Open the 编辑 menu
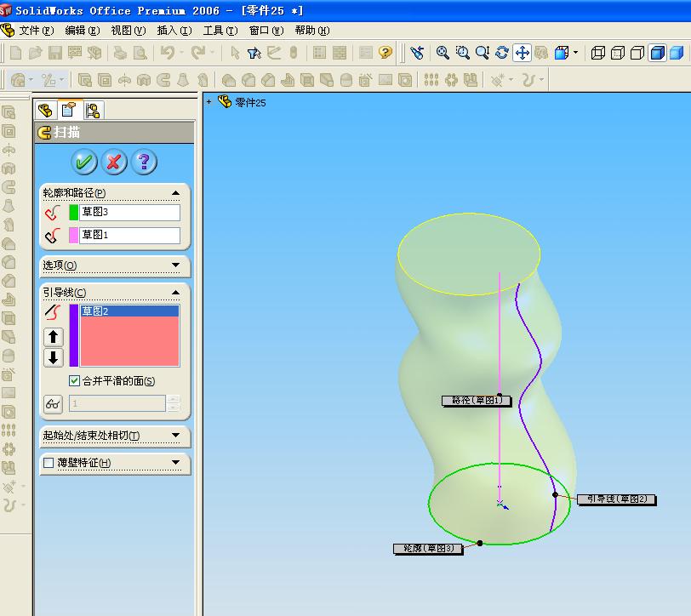The width and height of the screenshot is (691, 616). [83, 31]
